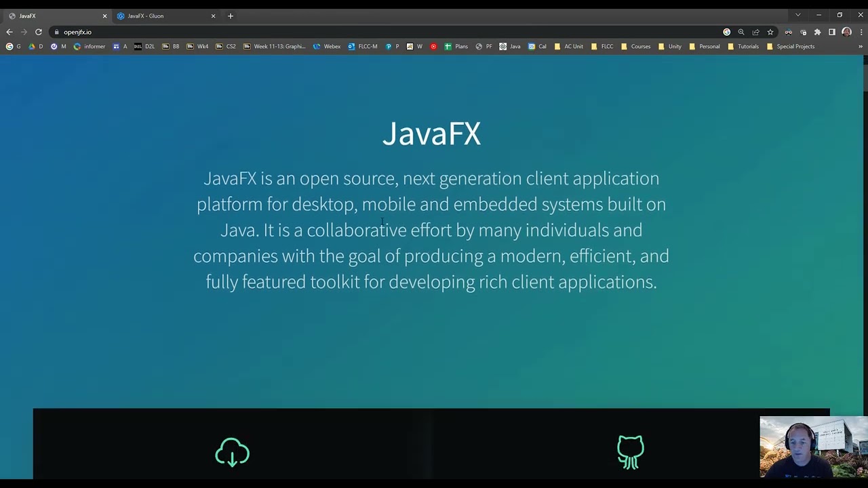Click the zoom magnifier icon in address bar
This screenshot has width=868, height=488.
point(741,32)
